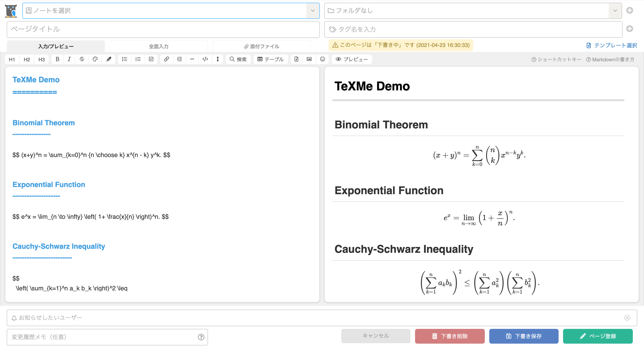Insert an image into the note
Screen dimensions: 644x349
309,59
